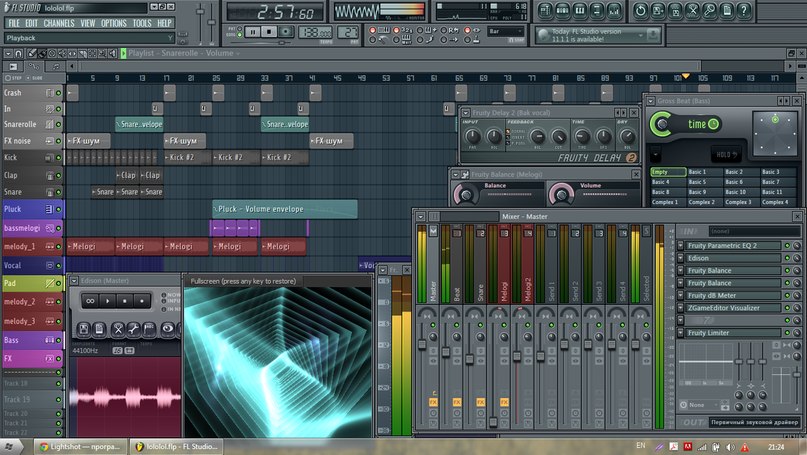
Task: Pause playback in the main transport
Action: click(x=252, y=32)
